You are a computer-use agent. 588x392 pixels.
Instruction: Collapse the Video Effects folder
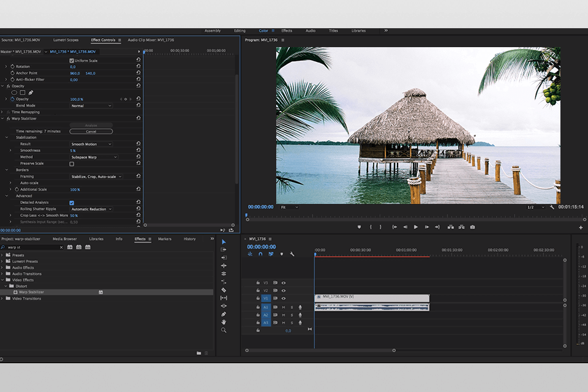tap(2, 280)
